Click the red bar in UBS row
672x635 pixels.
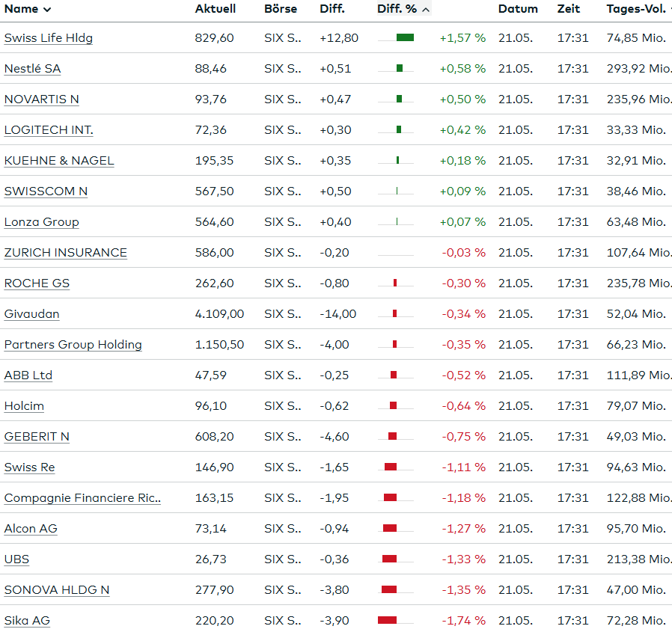click(x=389, y=559)
